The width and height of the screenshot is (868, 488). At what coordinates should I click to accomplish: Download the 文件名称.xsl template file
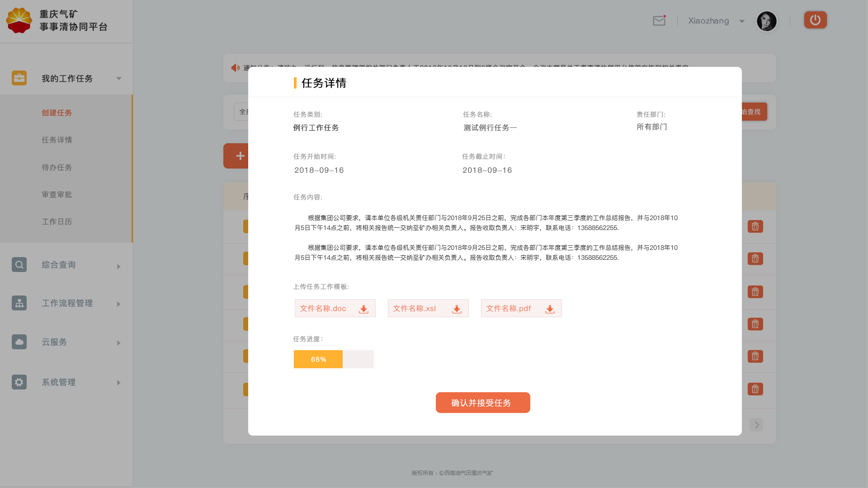[457, 309]
